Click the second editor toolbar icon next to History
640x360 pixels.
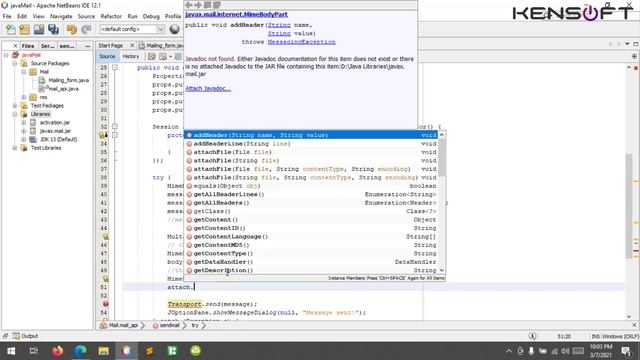coord(163,56)
